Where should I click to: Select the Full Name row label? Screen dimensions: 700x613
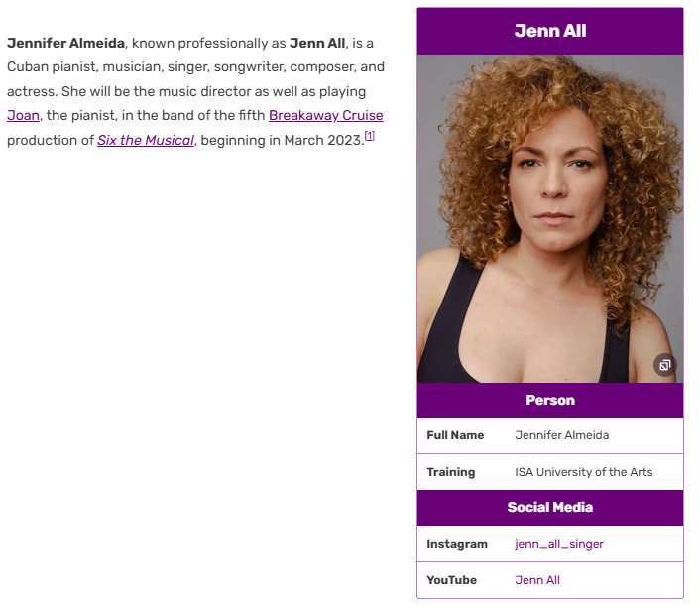click(x=455, y=435)
